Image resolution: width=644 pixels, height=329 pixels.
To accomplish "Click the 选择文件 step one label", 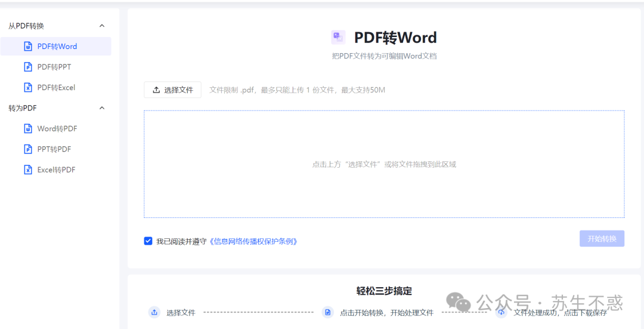I will point(181,313).
